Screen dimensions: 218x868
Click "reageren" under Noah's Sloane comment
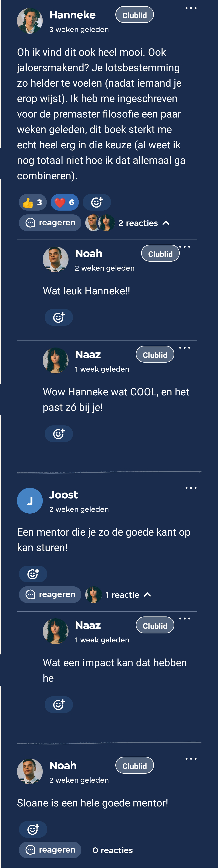point(50,850)
